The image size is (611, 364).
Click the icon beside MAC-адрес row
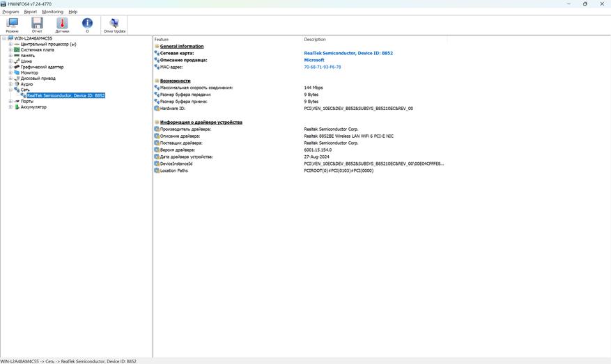(157, 67)
